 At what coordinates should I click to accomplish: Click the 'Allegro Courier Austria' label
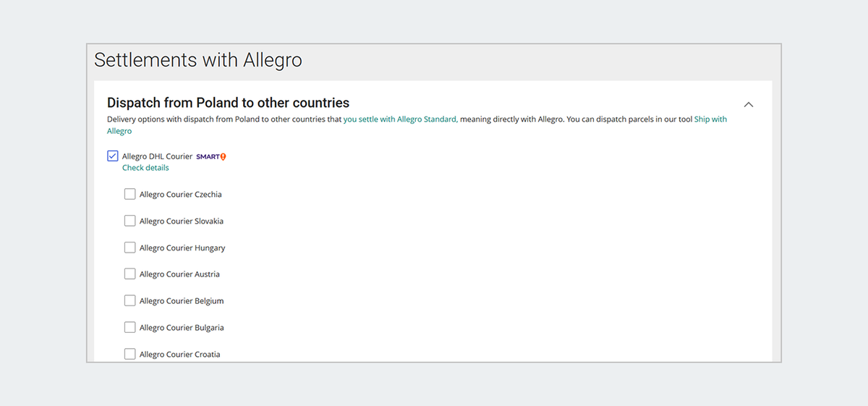(179, 274)
